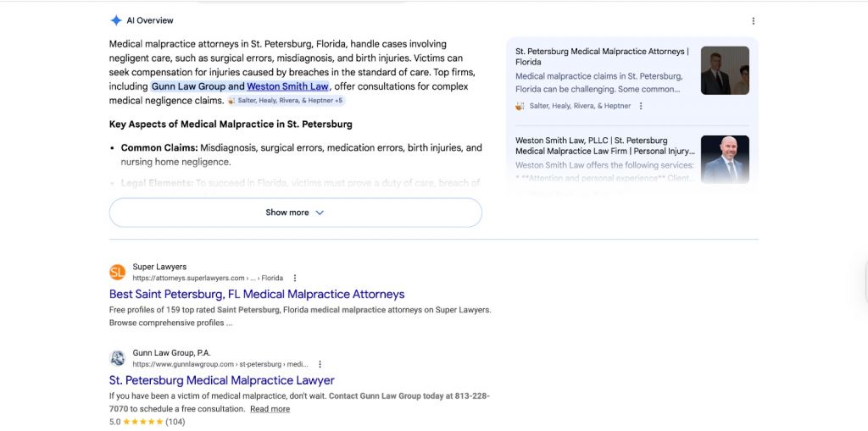Click the thumbnail photo on the Salter, Healy source card
Viewport: 868px width, 431px height.
coord(725,70)
